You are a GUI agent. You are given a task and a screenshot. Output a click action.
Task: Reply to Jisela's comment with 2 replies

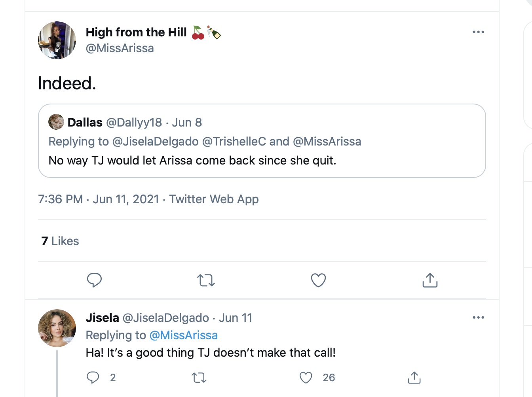click(x=93, y=378)
